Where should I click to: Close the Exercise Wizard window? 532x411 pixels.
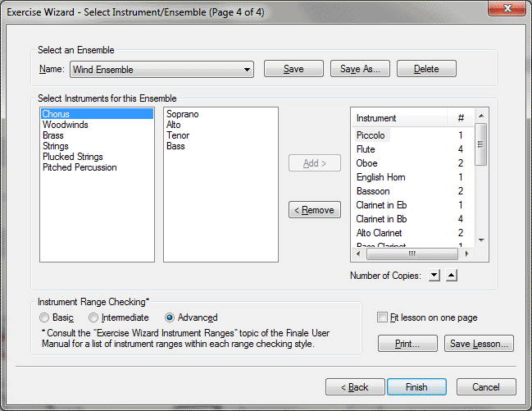pyautogui.click(x=507, y=8)
